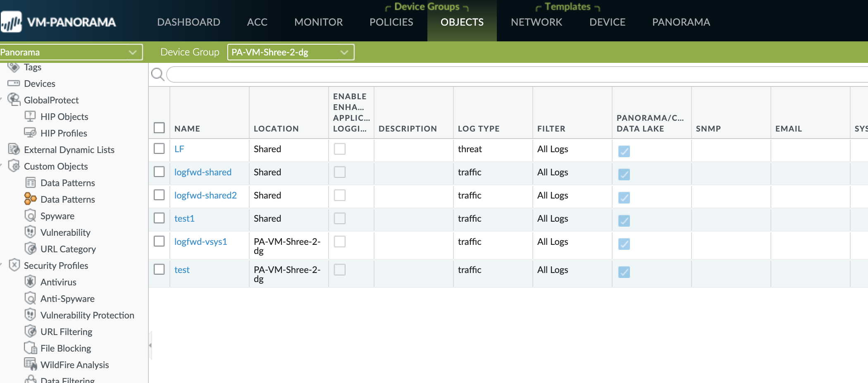This screenshot has height=383, width=868.
Task: Open the logfwd-vsys1 profile link
Action: [x=200, y=242]
